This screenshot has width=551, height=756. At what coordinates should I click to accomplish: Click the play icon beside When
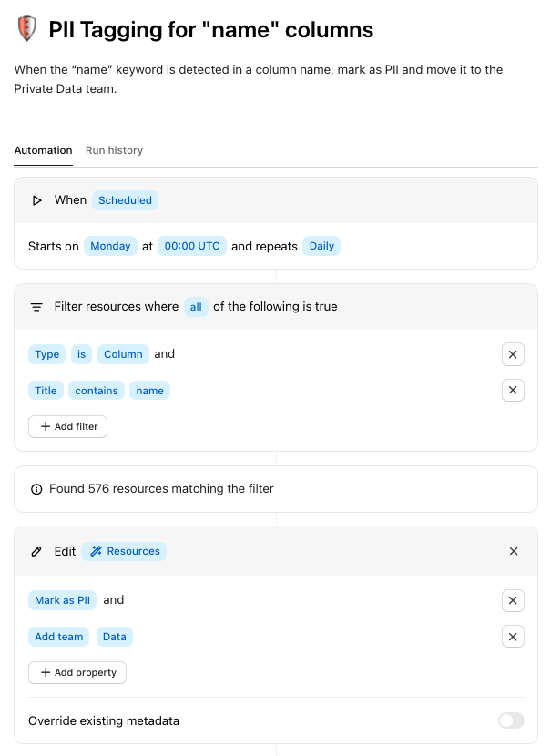(x=37, y=200)
